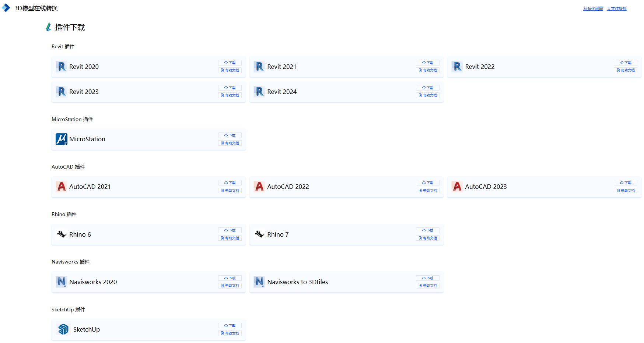This screenshot has height=343, width=644.
Task: Click the 3D模型在线转换 site title
Action: [x=36, y=8]
